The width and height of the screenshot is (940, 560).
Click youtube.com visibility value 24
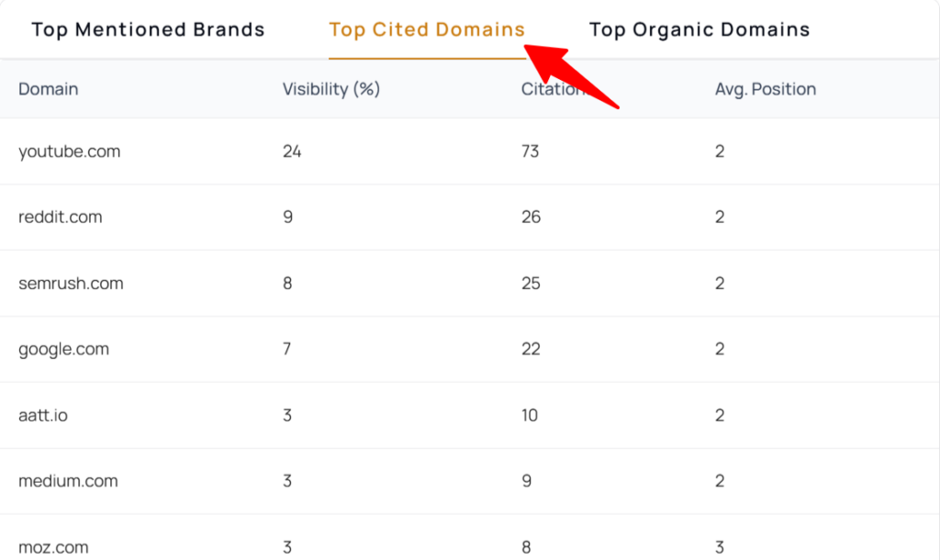pos(292,151)
